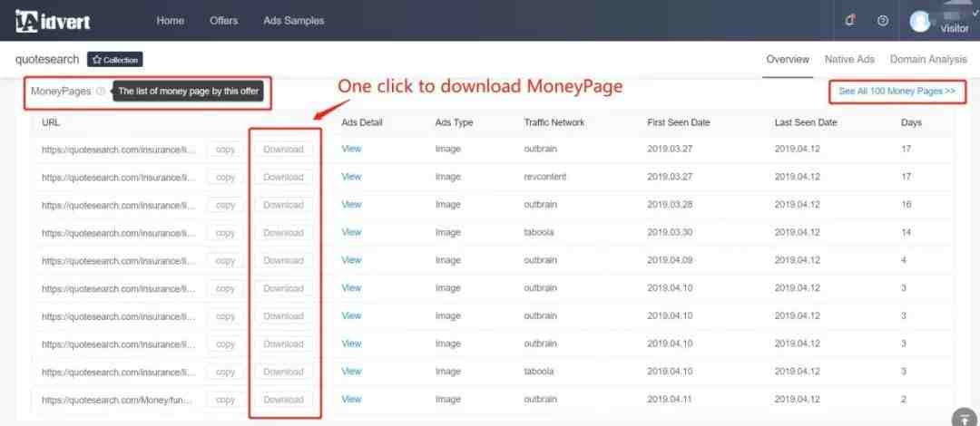The width and height of the screenshot is (980, 426).
Task: Click the MoneyPages section heading
Action: point(62,92)
